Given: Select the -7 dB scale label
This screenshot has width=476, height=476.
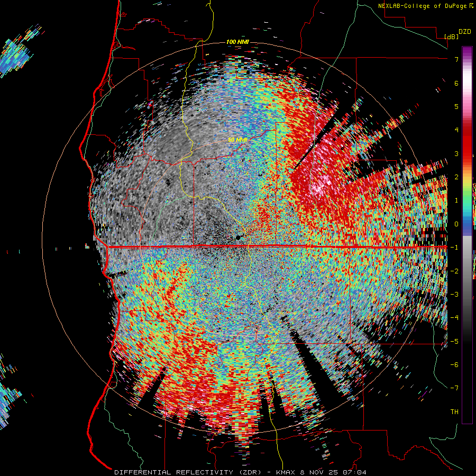Looking at the screenshot, I should [x=454, y=388].
